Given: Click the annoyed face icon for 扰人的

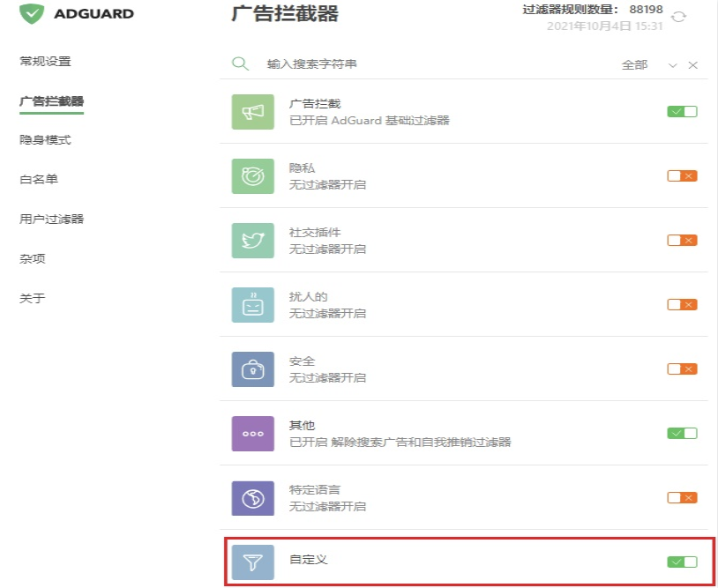Looking at the screenshot, I should pyautogui.click(x=253, y=305).
